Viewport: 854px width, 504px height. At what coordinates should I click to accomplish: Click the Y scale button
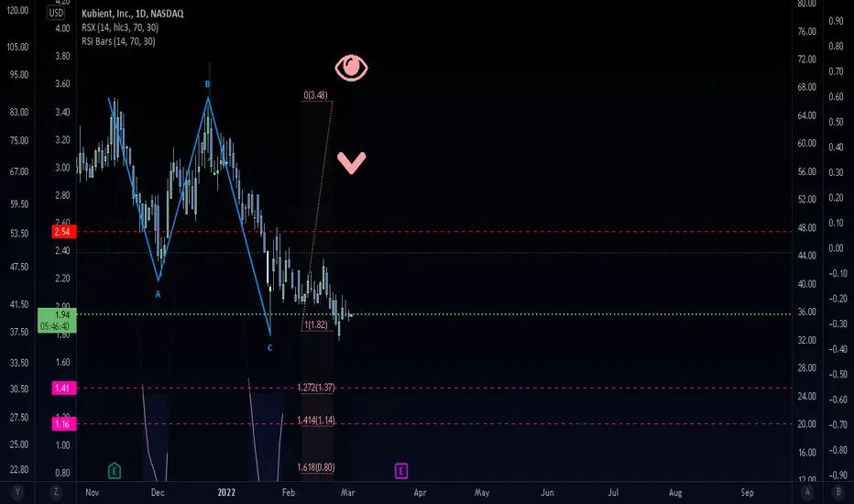17,492
